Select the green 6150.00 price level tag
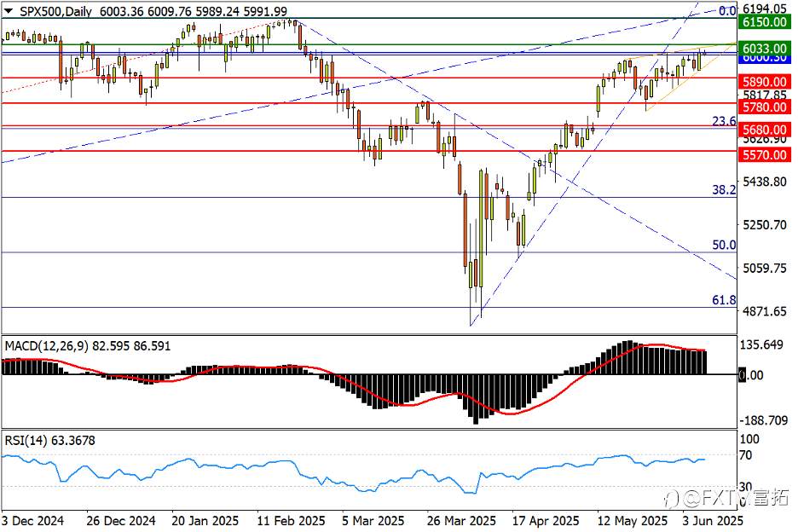The image size is (798, 532). tap(765, 22)
